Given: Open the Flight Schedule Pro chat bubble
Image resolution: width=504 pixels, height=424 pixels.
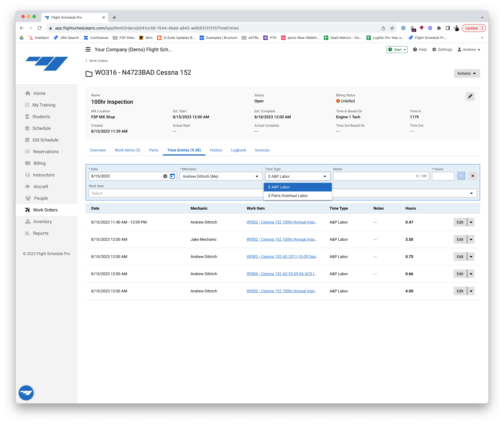Looking at the screenshot, I should [26, 393].
